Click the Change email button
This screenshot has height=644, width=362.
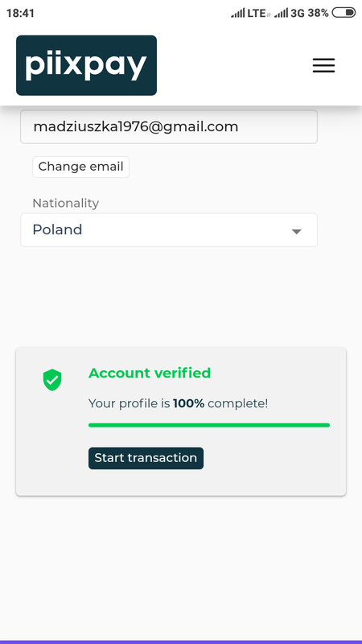(x=81, y=167)
